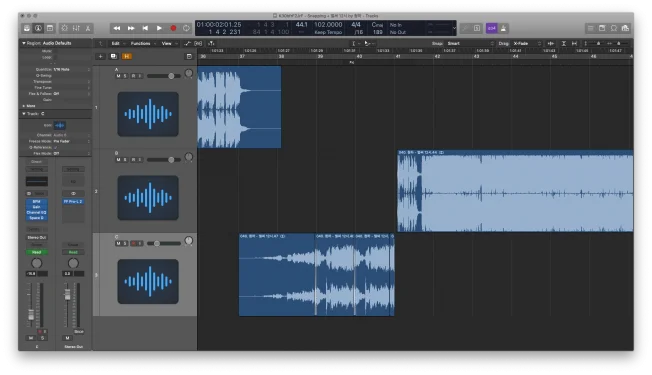
Task: Mute track A with M button
Action: tap(119, 76)
